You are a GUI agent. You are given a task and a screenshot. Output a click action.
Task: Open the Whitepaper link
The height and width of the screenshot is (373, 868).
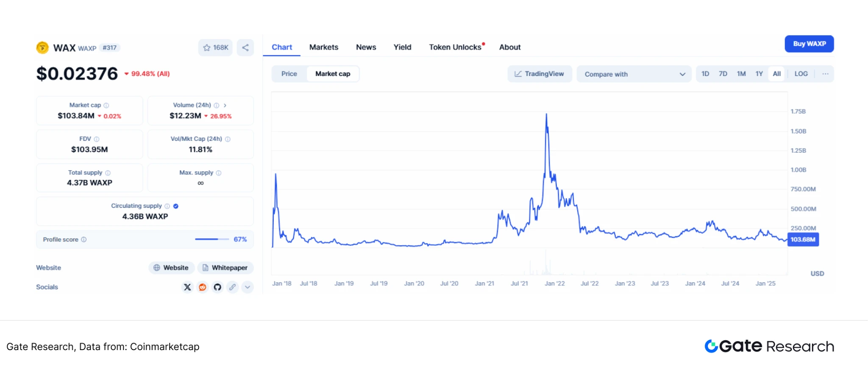click(x=225, y=268)
